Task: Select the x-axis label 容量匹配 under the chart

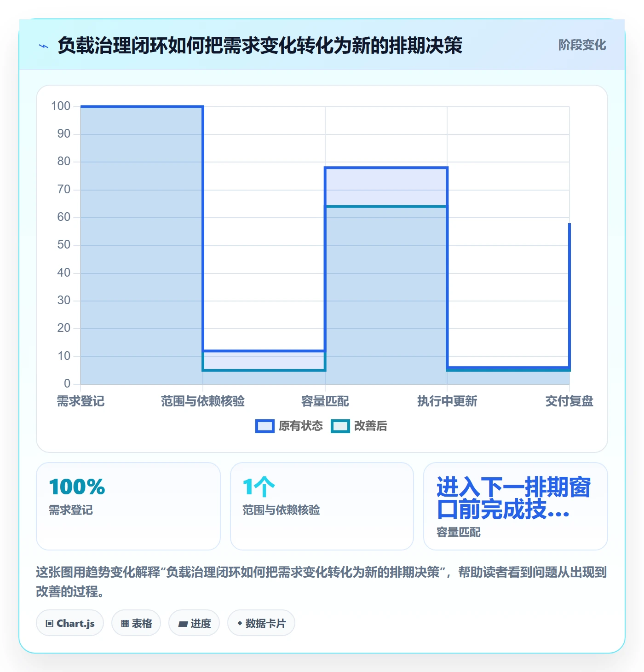Action: 325,401
